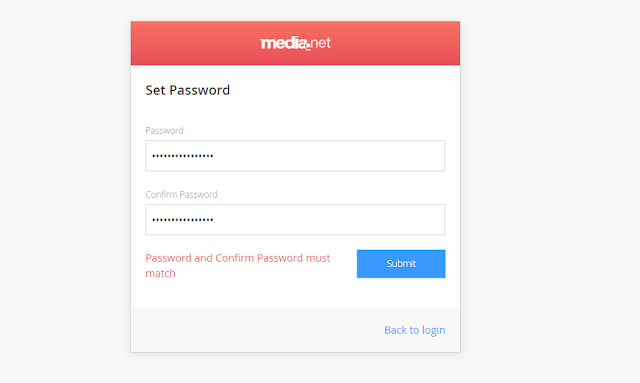
Task: Click the red password mismatch error message
Action: tap(238, 265)
